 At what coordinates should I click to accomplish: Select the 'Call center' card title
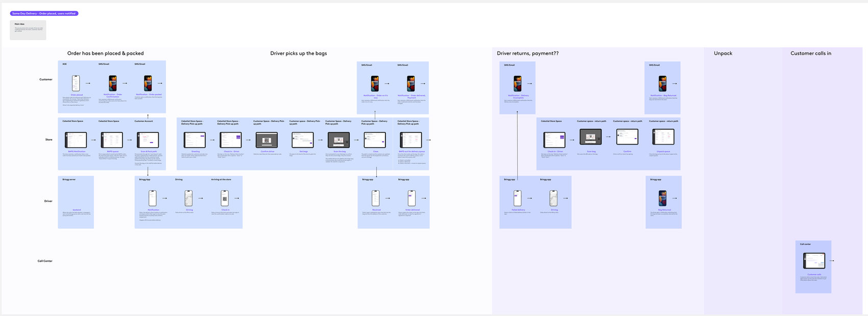point(805,244)
